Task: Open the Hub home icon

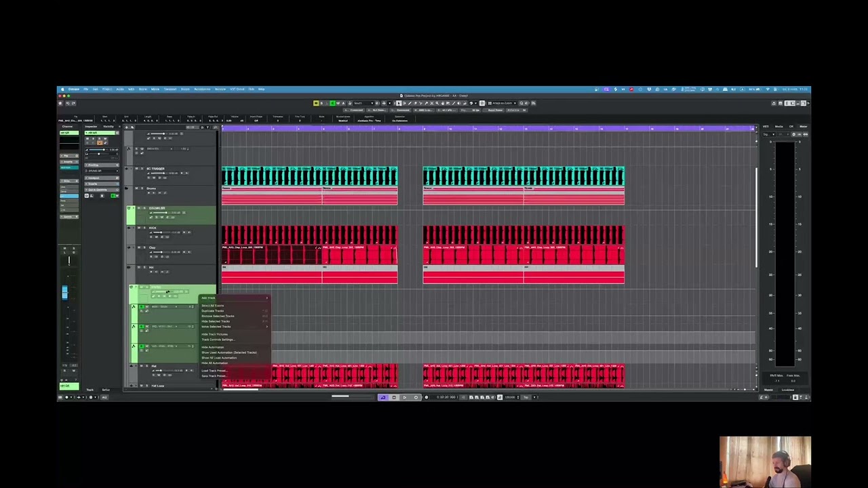Action: pyautogui.click(x=60, y=103)
